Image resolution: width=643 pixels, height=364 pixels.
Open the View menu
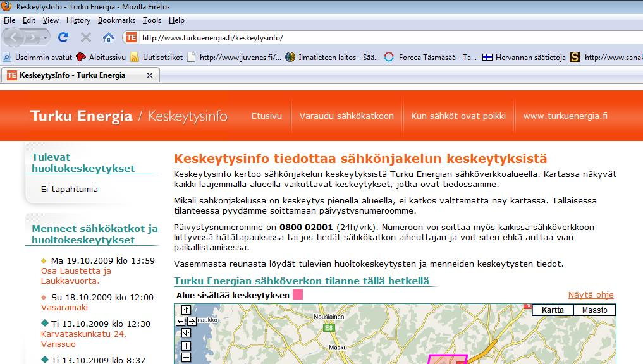pyautogui.click(x=51, y=20)
